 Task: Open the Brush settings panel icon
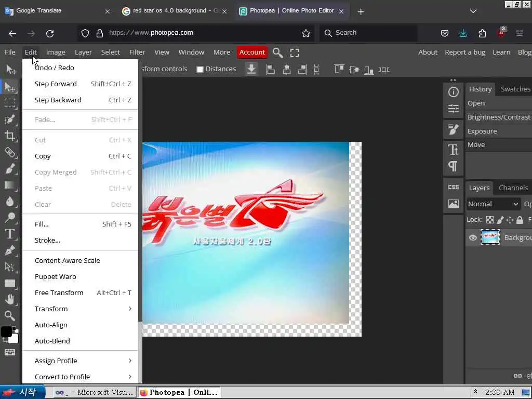pyautogui.click(x=453, y=129)
